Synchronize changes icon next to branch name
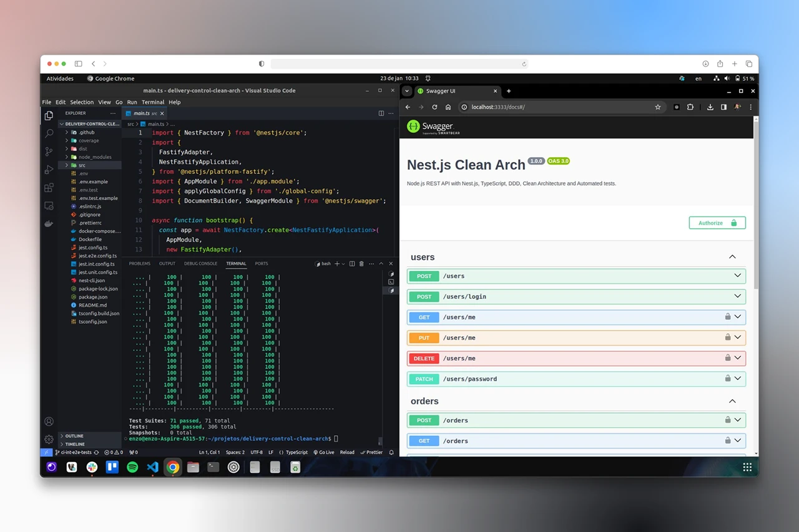This screenshot has width=799, height=532. tap(96, 452)
